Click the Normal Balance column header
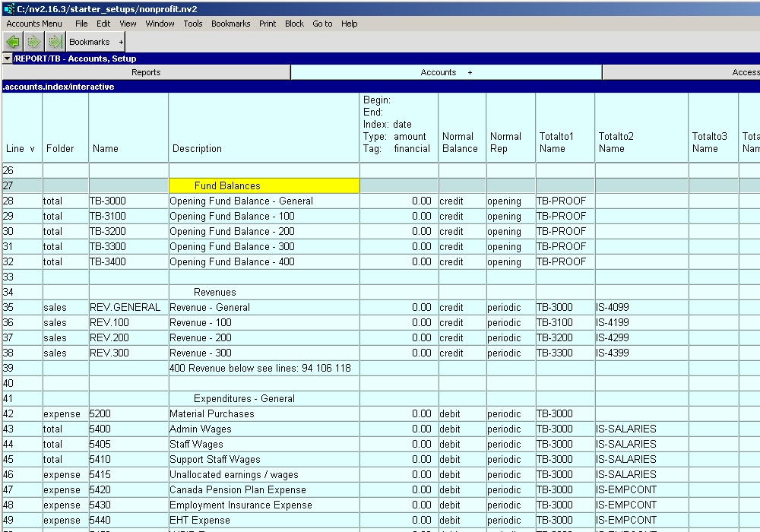Viewport: 760px width, 532px height. click(x=460, y=142)
